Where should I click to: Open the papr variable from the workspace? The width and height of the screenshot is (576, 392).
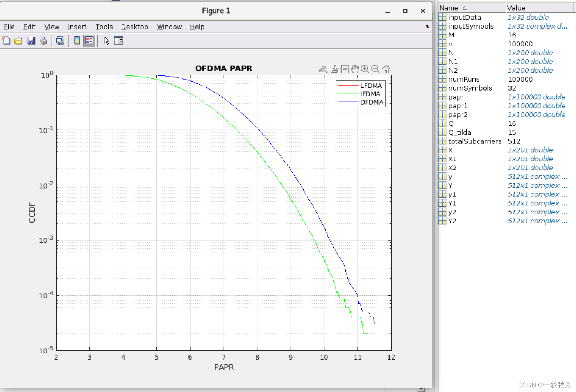tap(456, 97)
